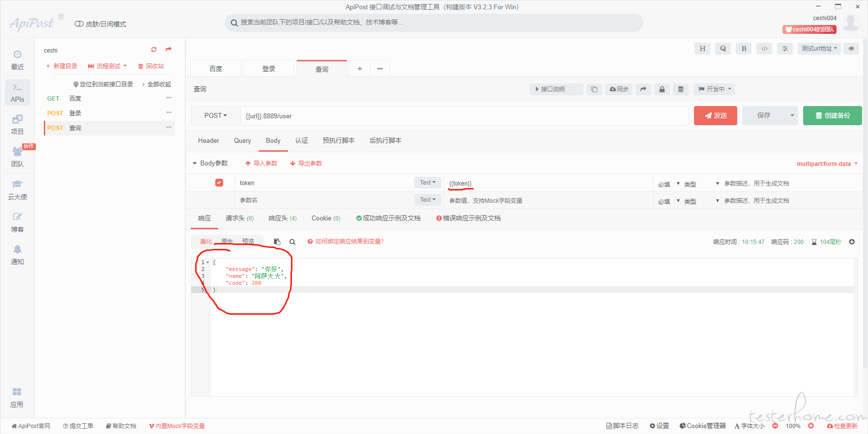This screenshot has height=434, width=868.
Task: Select the 后执行脚本 tab
Action: click(x=385, y=141)
